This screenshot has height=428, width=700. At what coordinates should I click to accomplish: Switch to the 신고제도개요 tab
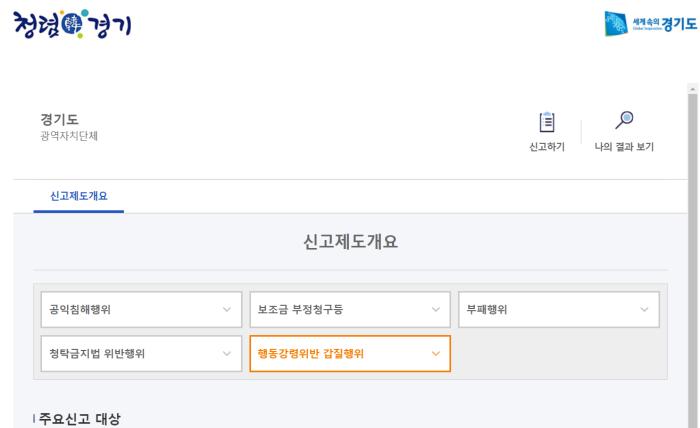(x=79, y=196)
